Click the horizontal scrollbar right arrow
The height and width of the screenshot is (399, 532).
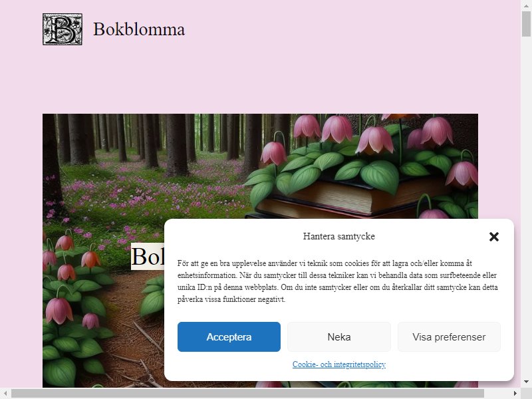point(515,393)
